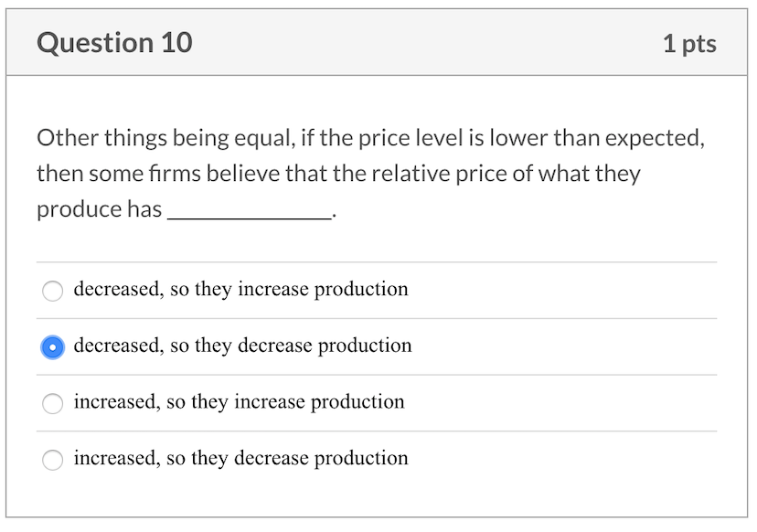Screen dimensions: 757x532
Task: Click the 'Question 10' header text
Action: [x=113, y=42]
